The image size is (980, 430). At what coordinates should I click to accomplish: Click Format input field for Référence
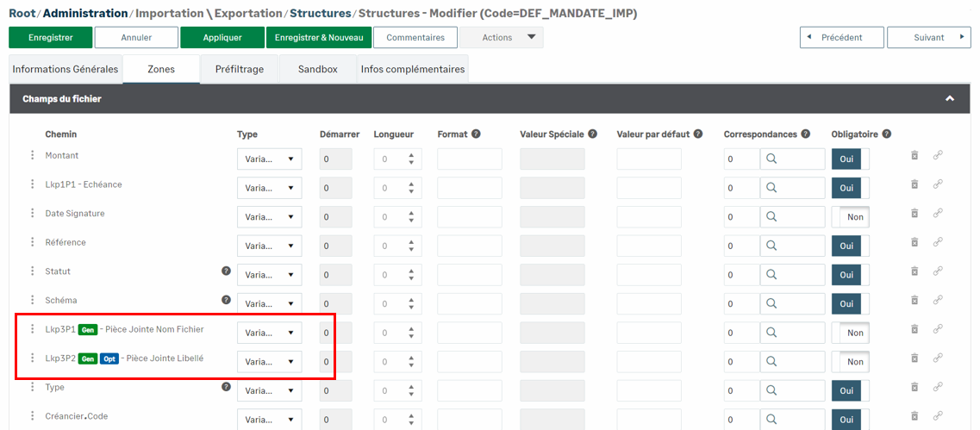pos(469,246)
